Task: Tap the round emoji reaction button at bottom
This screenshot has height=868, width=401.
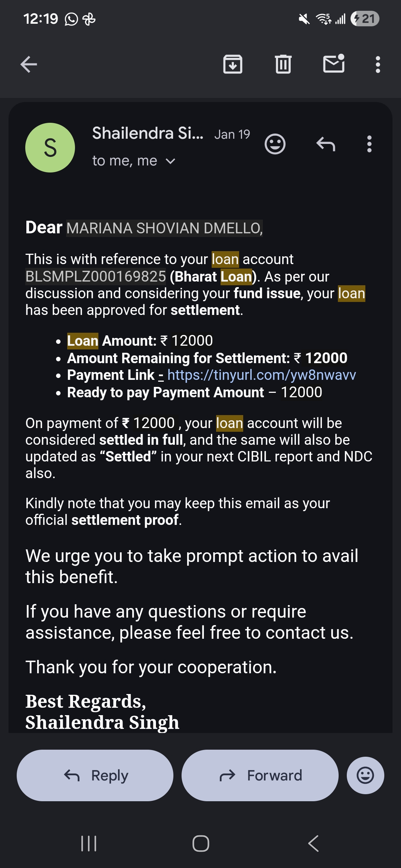Action: click(x=365, y=775)
